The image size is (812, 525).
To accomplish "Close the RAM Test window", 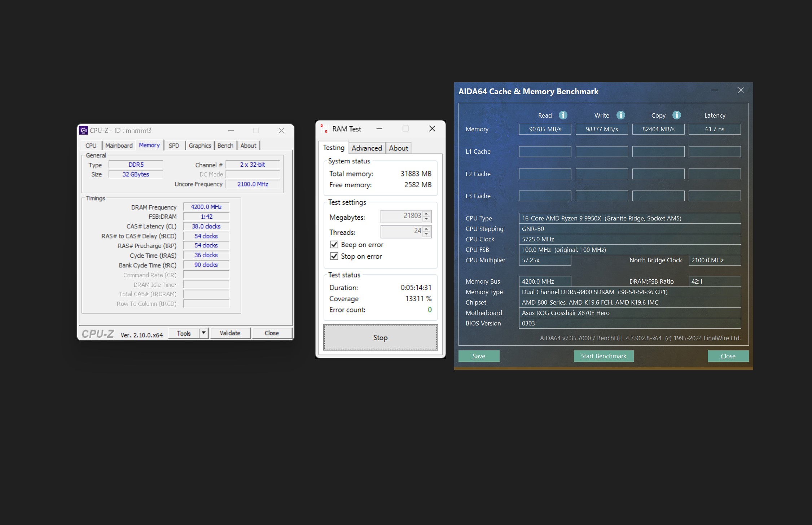I will (432, 129).
